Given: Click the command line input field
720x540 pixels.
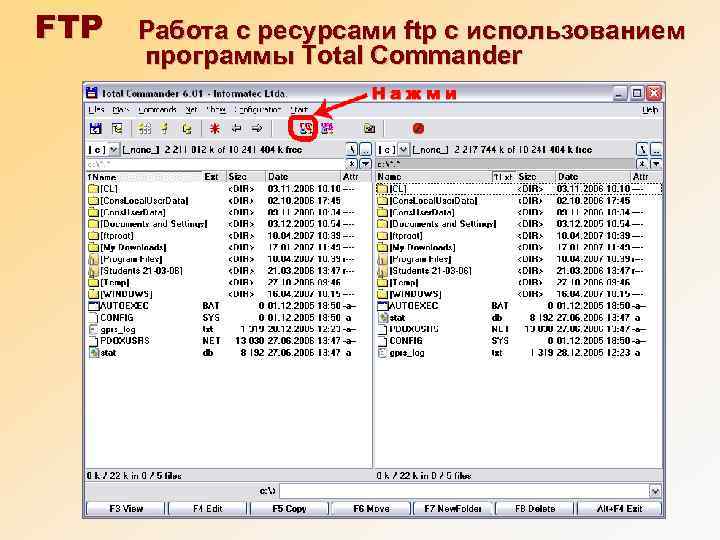Looking at the screenshot, I should click(464, 491).
